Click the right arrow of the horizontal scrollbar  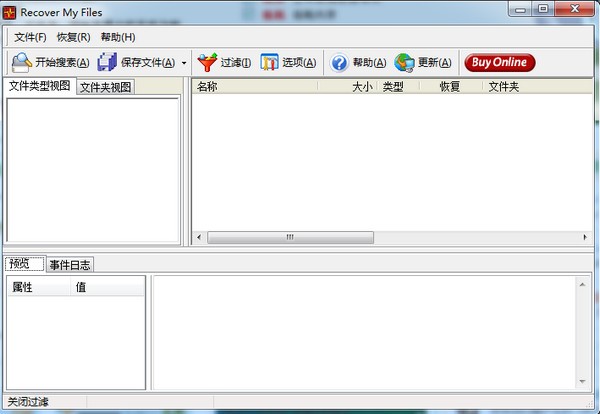585,237
